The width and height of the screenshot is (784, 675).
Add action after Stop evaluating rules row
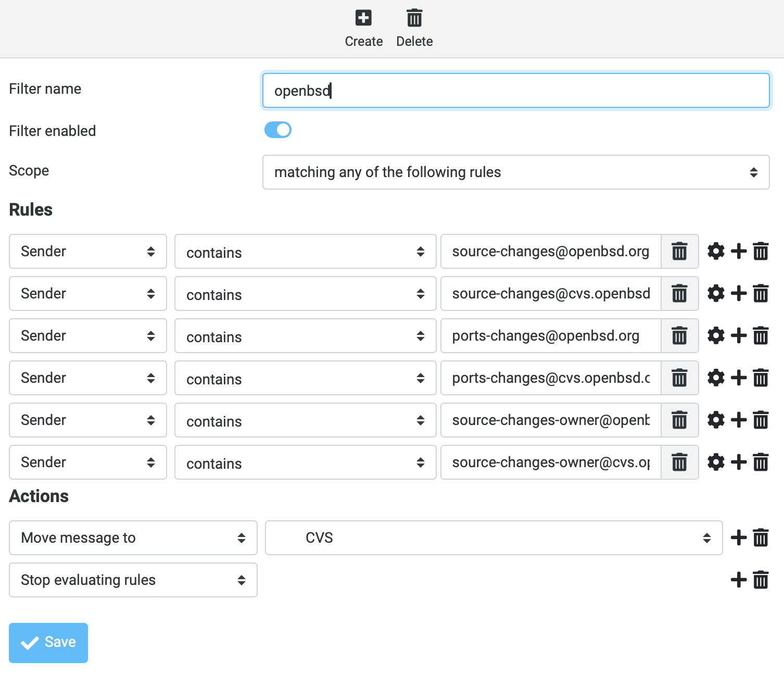point(739,580)
